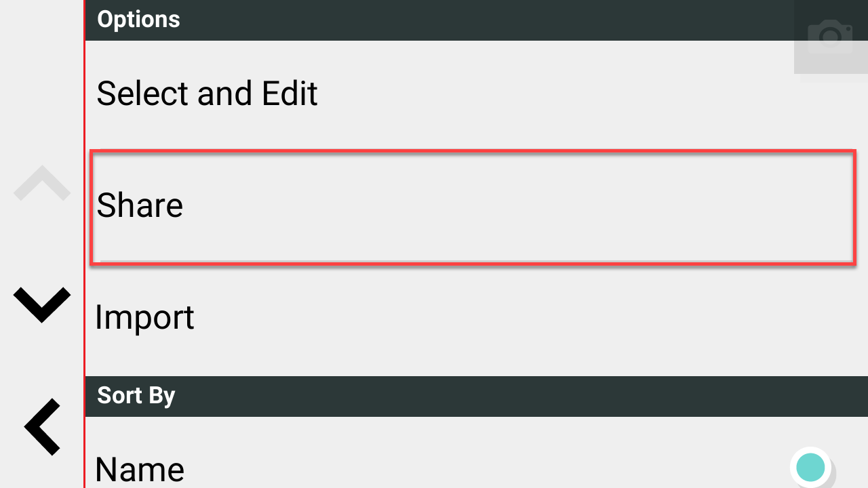Tap the Select and Edit label text
This screenshot has width=868, height=488.
pos(207,94)
